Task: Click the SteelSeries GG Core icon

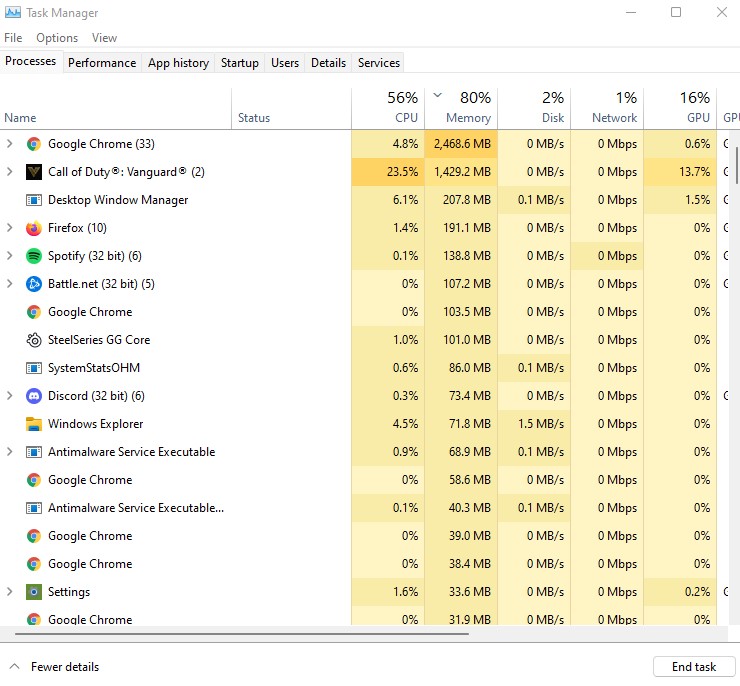Action: pyautogui.click(x=34, y=340)
